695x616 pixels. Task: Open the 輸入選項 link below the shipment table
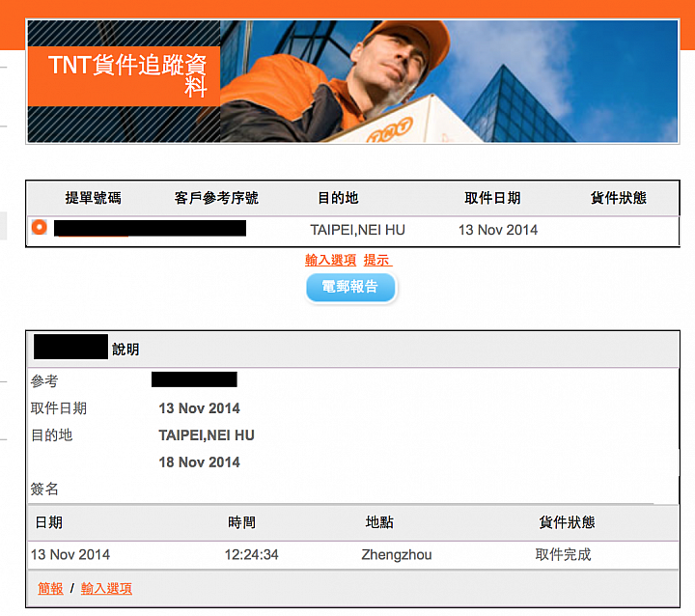coord(331,260)
